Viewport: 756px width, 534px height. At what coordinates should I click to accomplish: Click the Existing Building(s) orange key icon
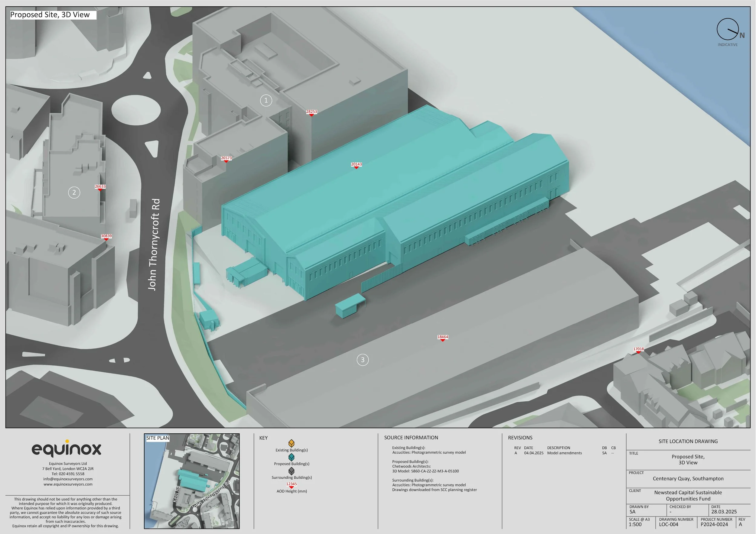pos(292,443)
